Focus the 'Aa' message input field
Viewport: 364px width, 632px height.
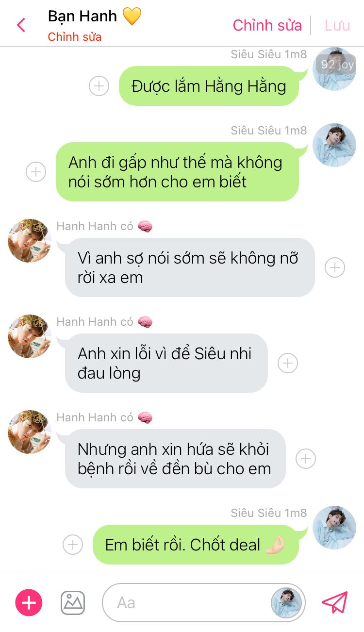point(187,603)
